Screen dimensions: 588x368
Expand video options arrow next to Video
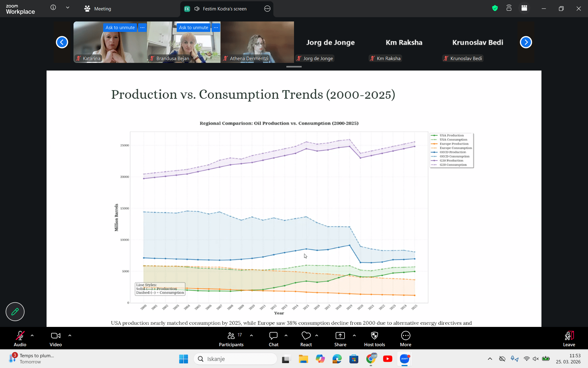(70, 335)
